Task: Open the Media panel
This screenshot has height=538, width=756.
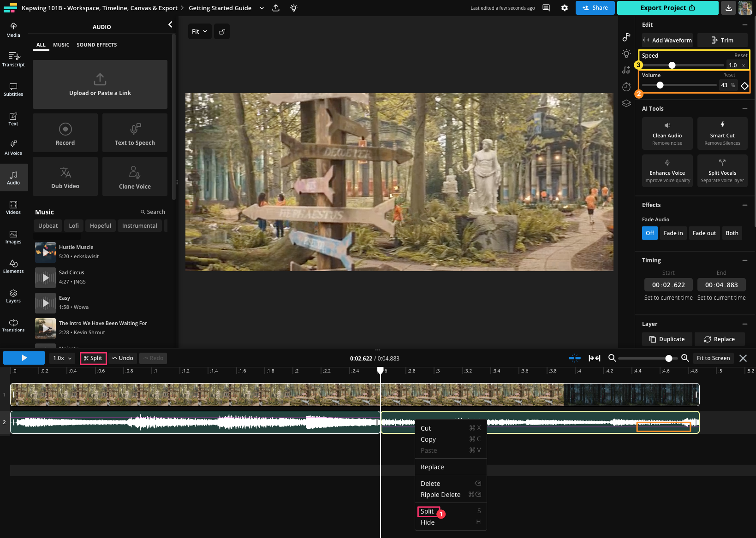Action: (x=13, y=29)
